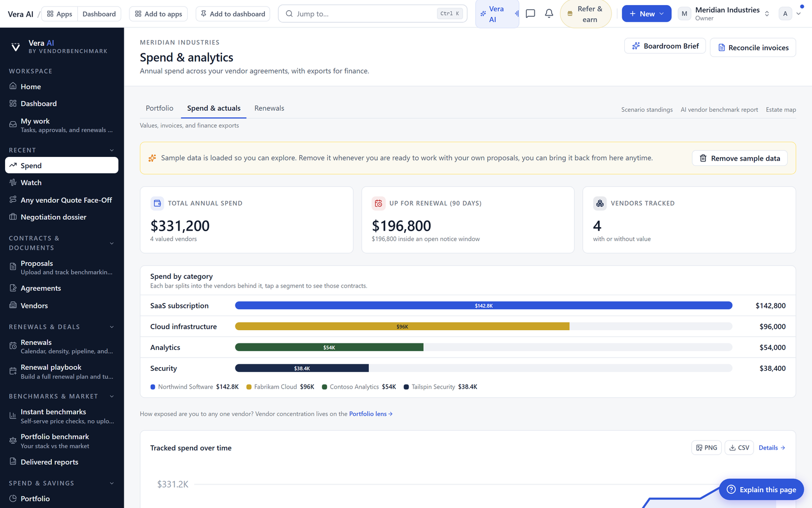Click the sparkle icon in sample data banner

coord(152,158)
